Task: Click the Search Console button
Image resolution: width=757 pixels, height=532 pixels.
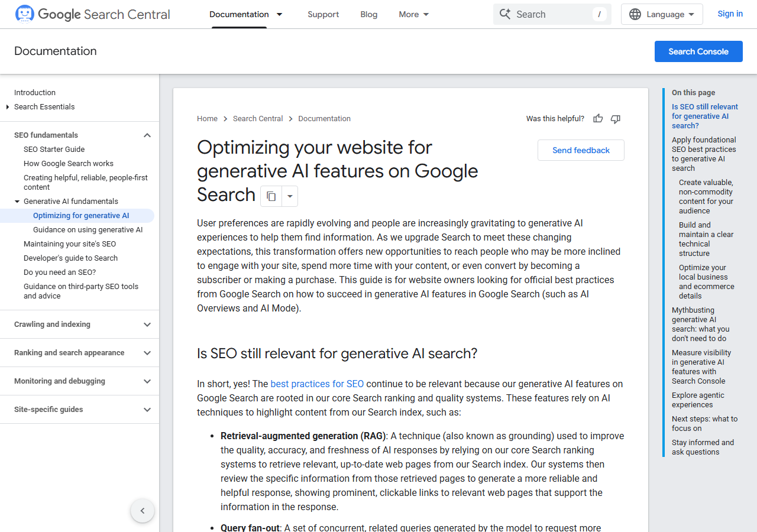Action: pos(698,51)
